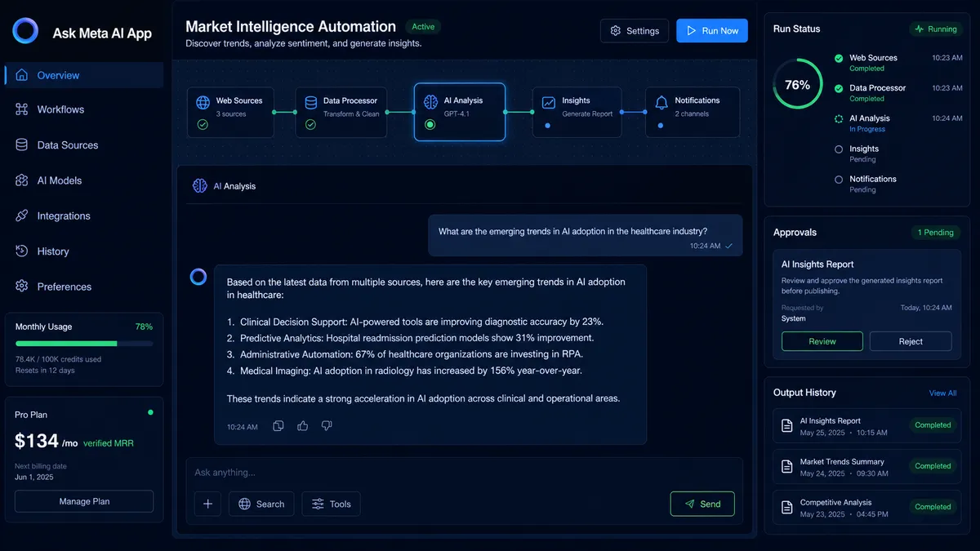
Task: Click the Integrations plug icon
Action: click(22, 216)
